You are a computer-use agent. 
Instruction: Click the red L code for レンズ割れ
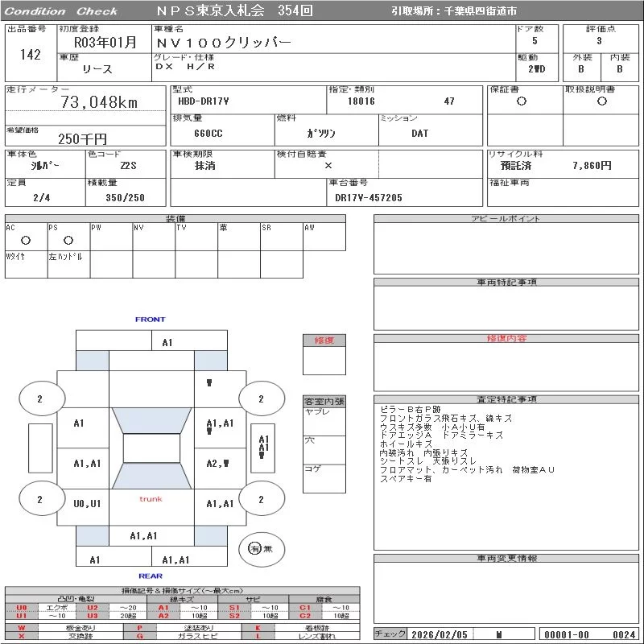258,636
